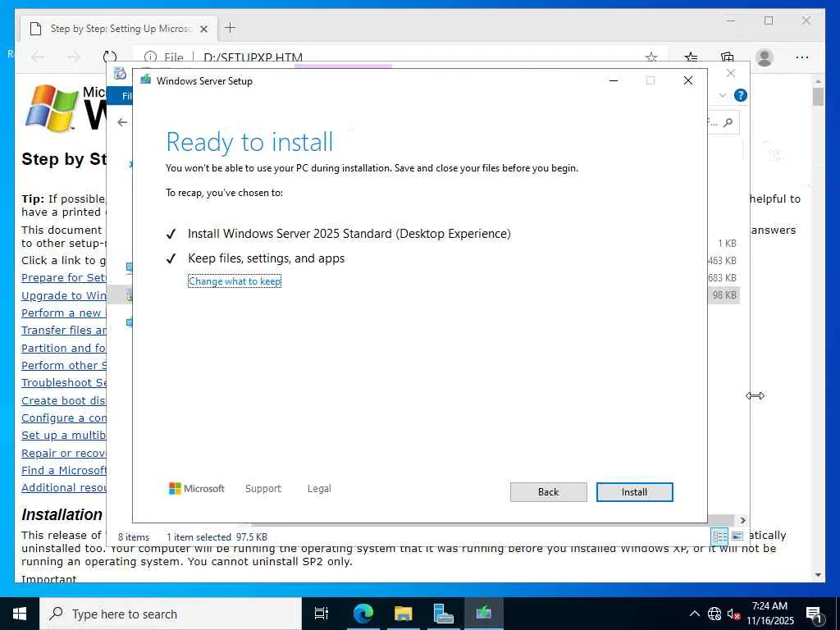Image resolution: width=840 pixels, height=630 pixels.
Task: Open the network tray icon
Action: click(714, 614)
